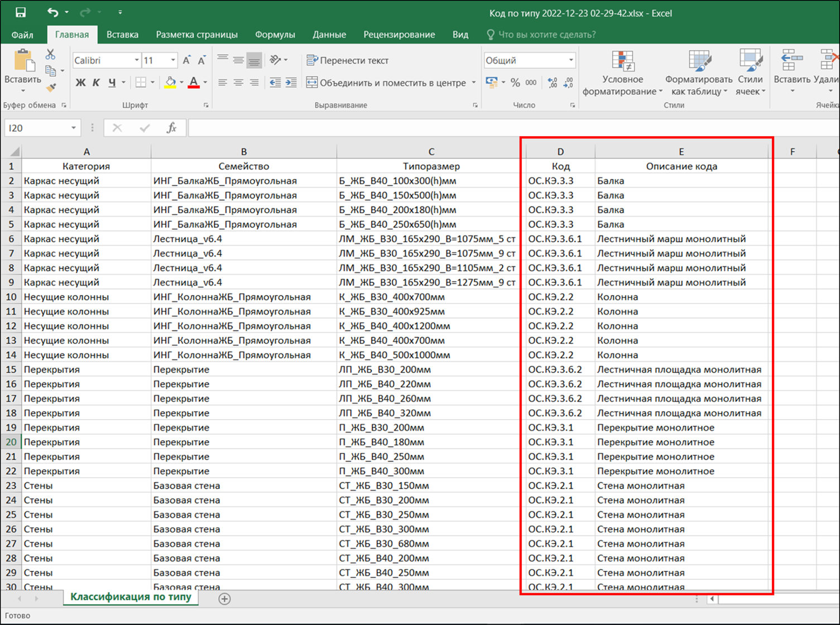Open Выравнивание group dialog launcher
This screenshot has height=625, width=840.
(475, 105)
